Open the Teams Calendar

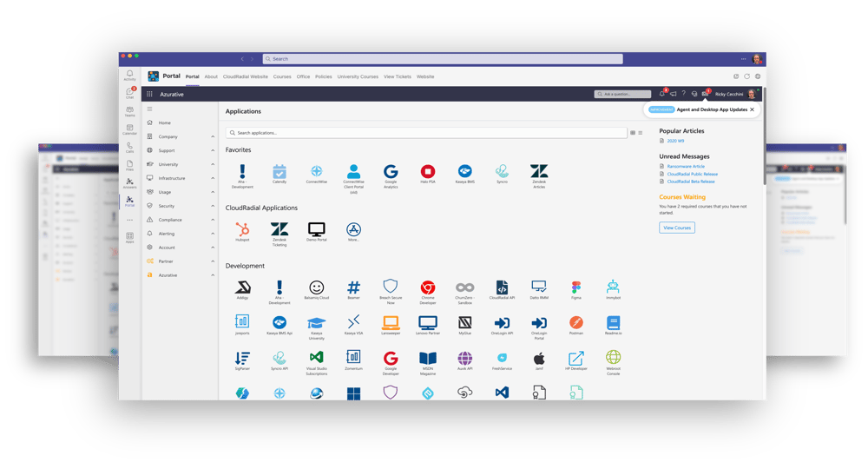point(129,129)
